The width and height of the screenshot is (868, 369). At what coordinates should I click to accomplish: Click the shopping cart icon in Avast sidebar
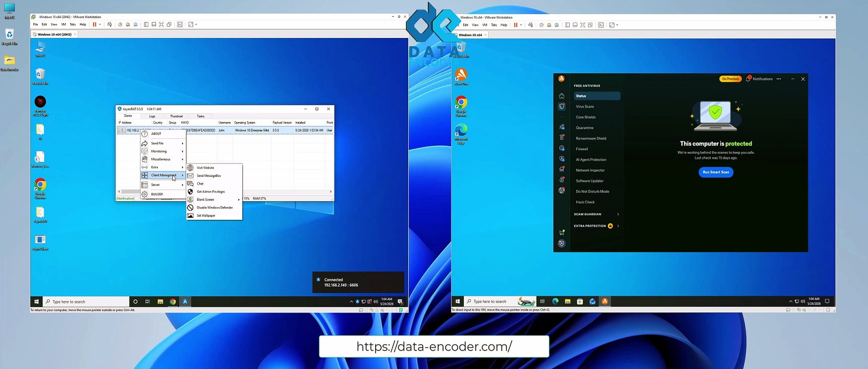(562, 233)
